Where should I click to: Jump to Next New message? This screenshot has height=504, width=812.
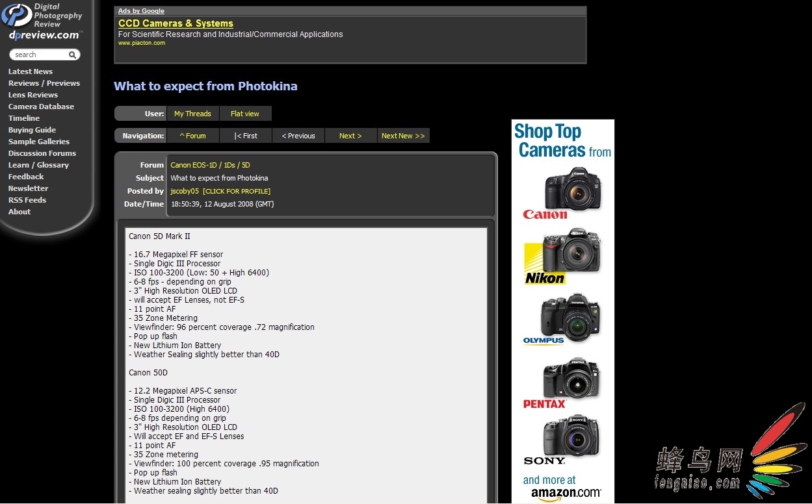pos(403,136)
